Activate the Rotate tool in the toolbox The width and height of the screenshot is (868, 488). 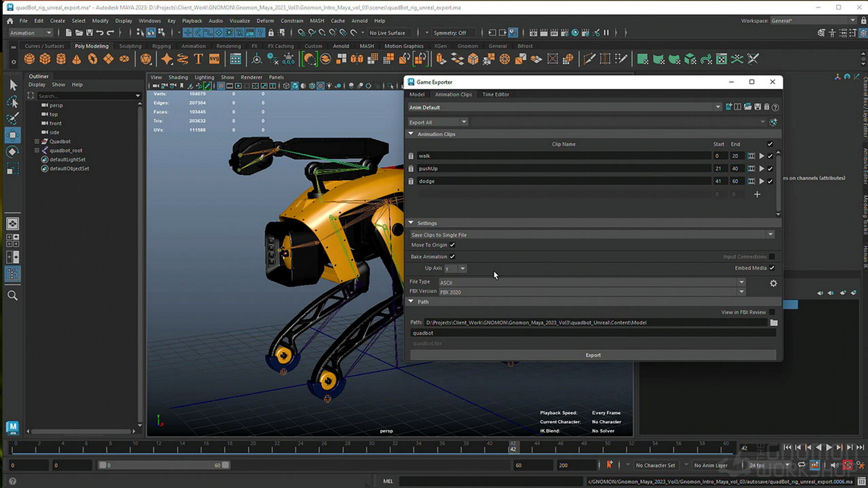[12, 152]
